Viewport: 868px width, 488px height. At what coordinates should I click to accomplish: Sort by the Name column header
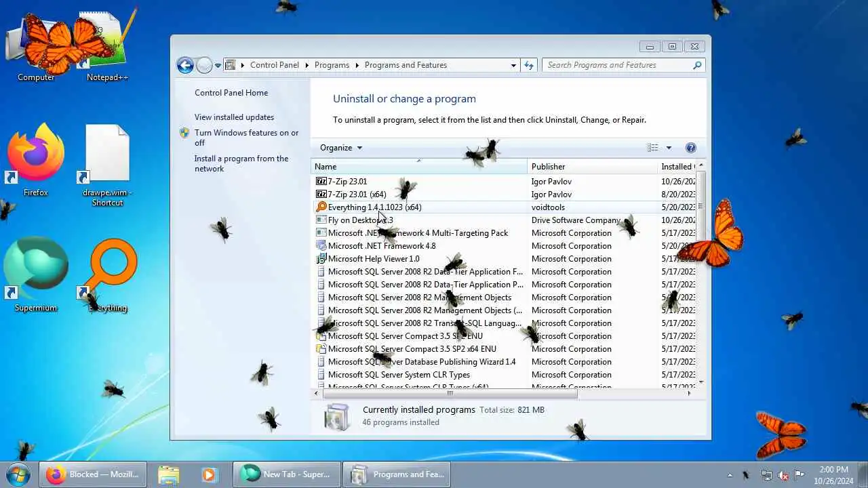coord(419,167)
